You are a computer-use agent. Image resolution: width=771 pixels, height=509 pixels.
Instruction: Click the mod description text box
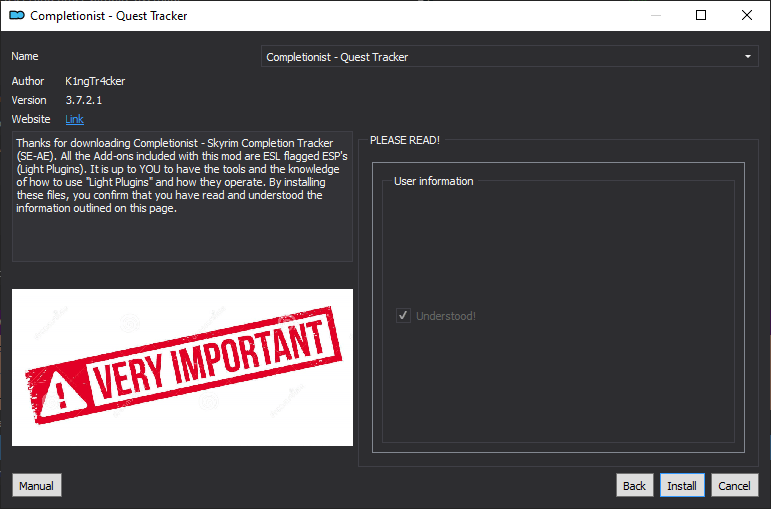(182, 196)
